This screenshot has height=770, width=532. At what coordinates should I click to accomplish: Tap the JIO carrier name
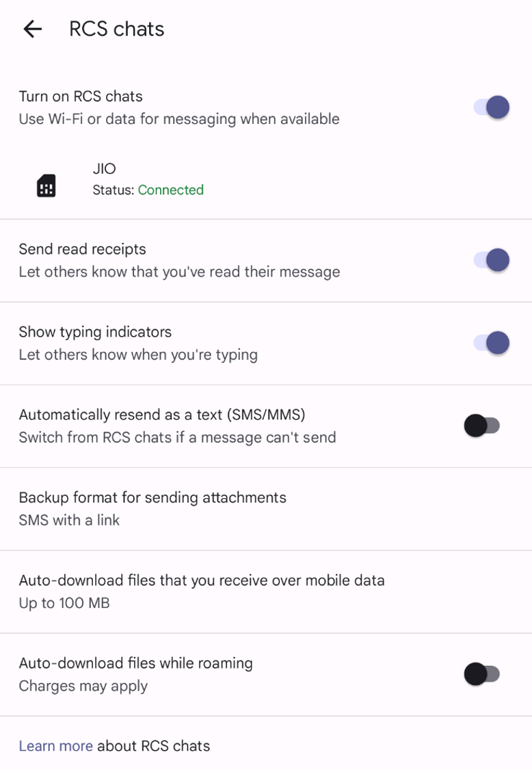(105, 168)
